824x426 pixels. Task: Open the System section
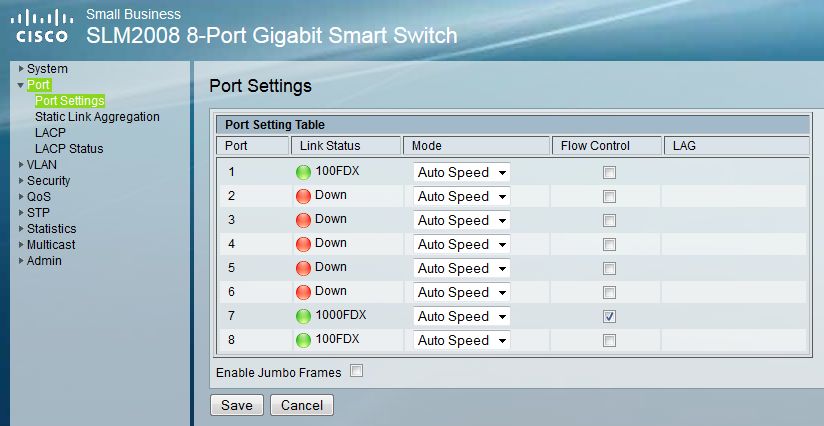click(47, 69)
